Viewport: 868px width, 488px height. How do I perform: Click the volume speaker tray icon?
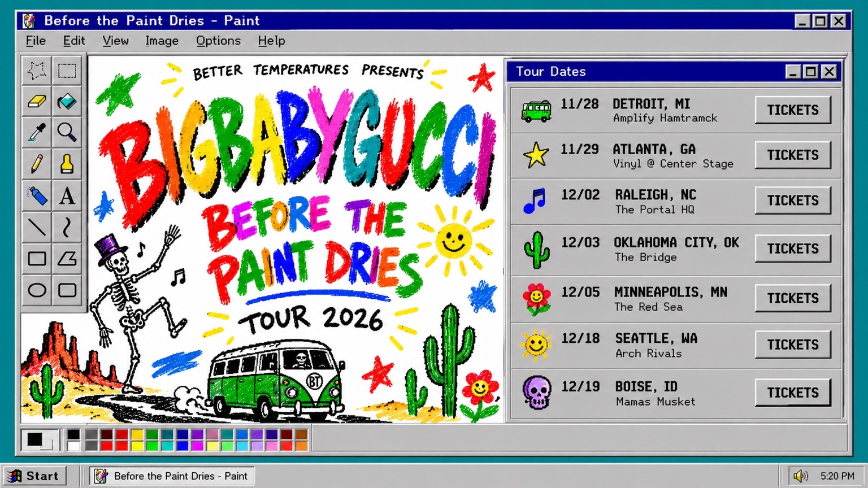(x=800, y=476)
